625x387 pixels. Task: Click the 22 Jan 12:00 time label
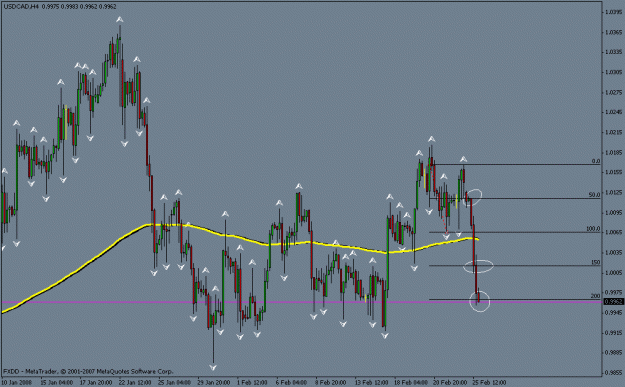click(x=135, y=383)
